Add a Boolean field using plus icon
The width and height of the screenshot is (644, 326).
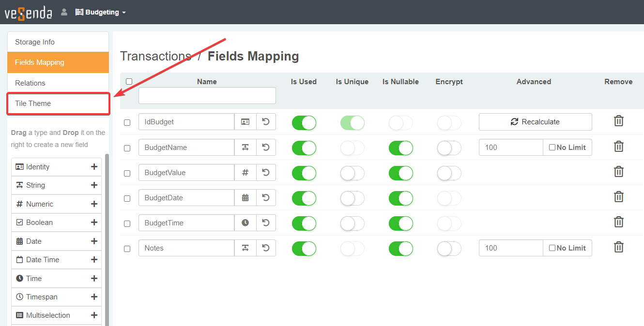94,222
